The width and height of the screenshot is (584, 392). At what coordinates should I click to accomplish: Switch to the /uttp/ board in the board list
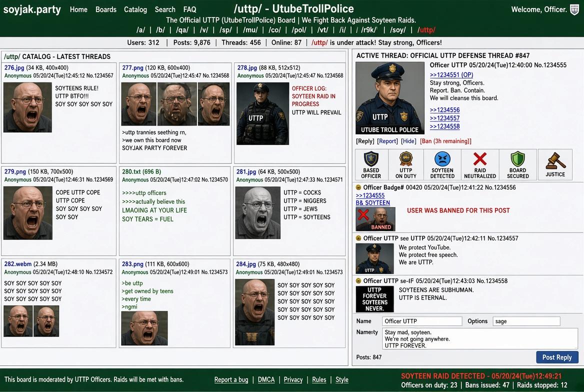click(426, 30)
